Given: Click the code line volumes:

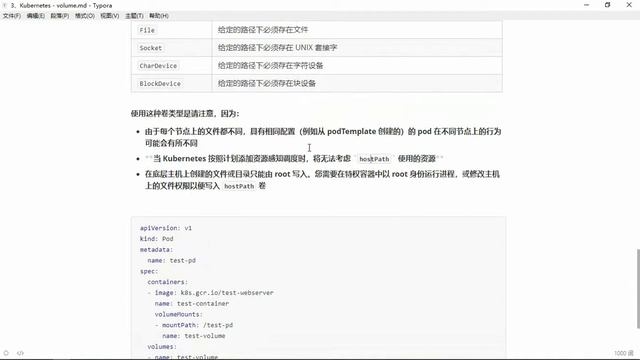Looking at the screenshot, I should pos(162,347).
